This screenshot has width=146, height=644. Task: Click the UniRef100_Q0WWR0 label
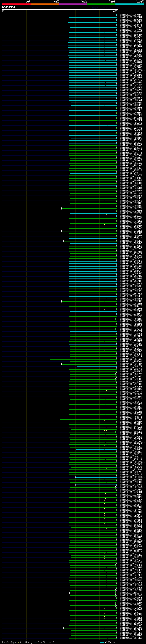coord(131,75)
